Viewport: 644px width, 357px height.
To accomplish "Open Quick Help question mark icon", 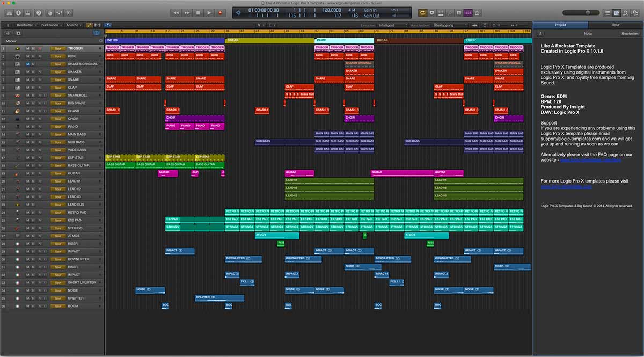I will (x=39, y=12).
